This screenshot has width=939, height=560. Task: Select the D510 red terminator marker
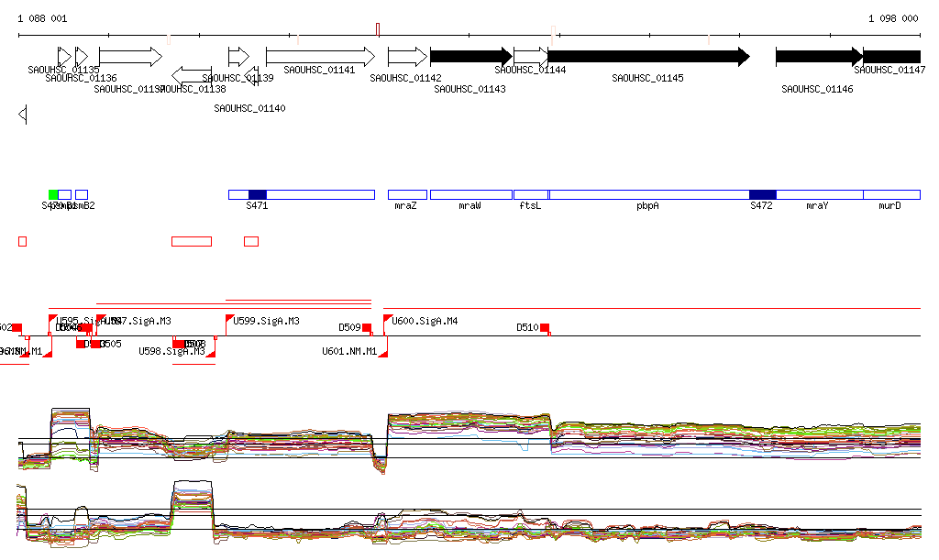point(545,328)
